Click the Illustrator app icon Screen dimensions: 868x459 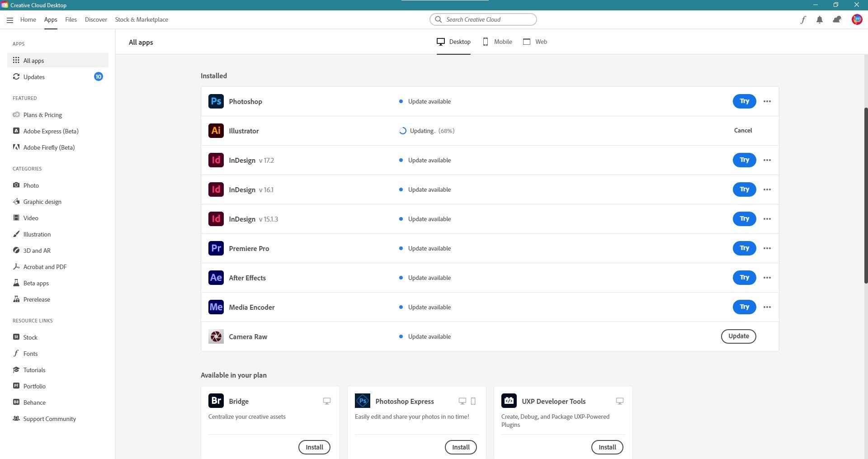[x=216, y=131]
